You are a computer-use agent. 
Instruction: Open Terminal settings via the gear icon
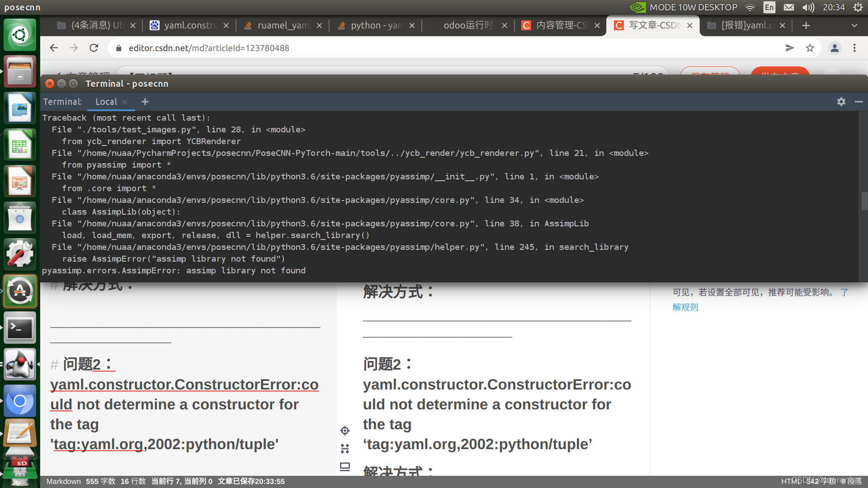(x=841, y=102)
